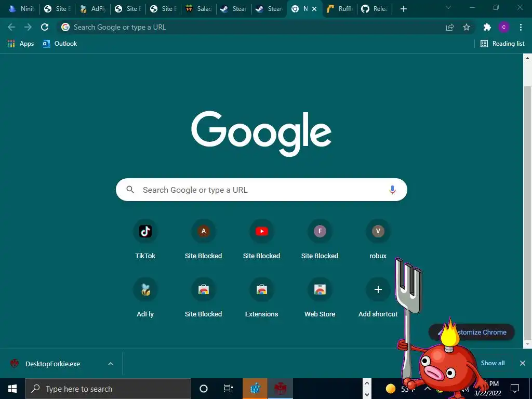Open the profile avatar labeled C
The width and height of the screenshot is (532, 399).
(504, 27)
